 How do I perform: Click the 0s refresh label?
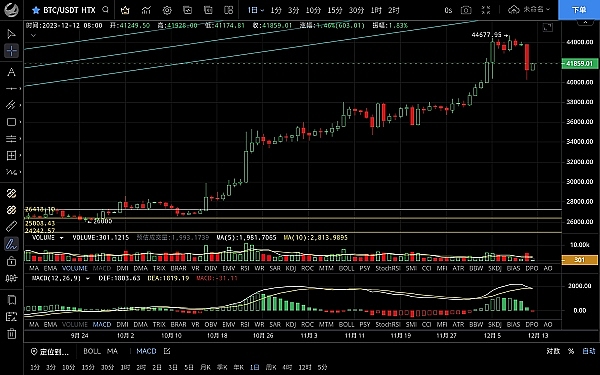click(x=448, y=10)
